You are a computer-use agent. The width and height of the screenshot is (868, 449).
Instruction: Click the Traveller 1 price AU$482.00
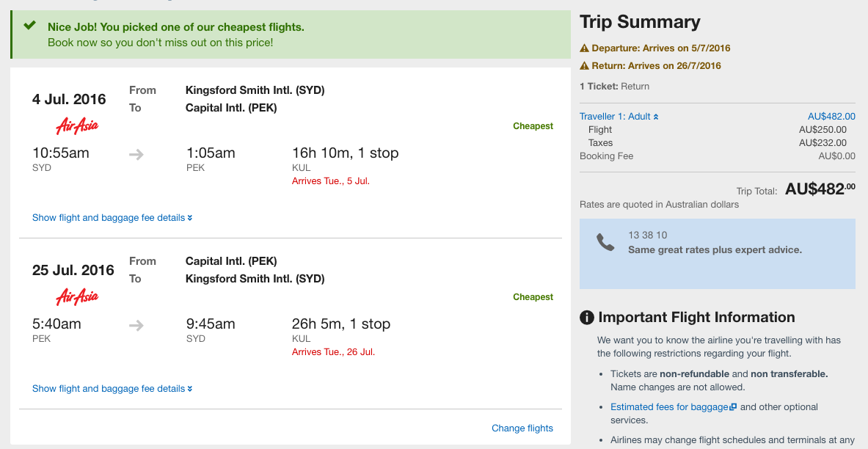[831, 116]
